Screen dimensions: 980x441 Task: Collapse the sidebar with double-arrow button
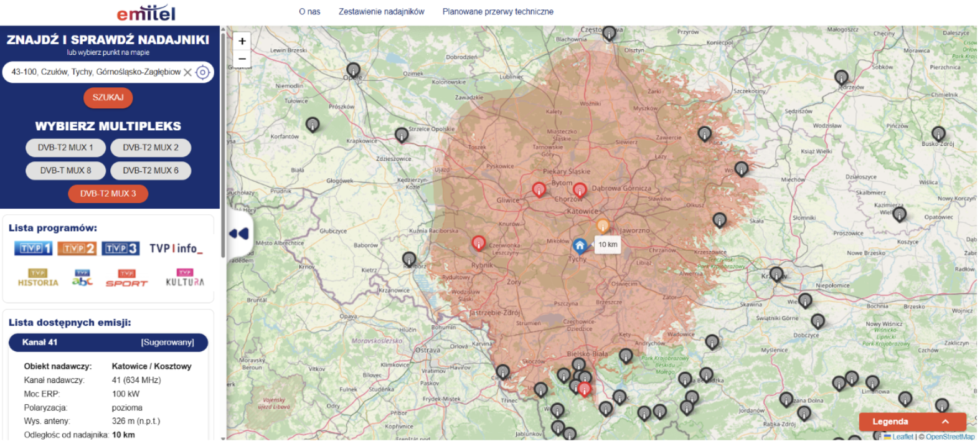[x=239, y=234]
